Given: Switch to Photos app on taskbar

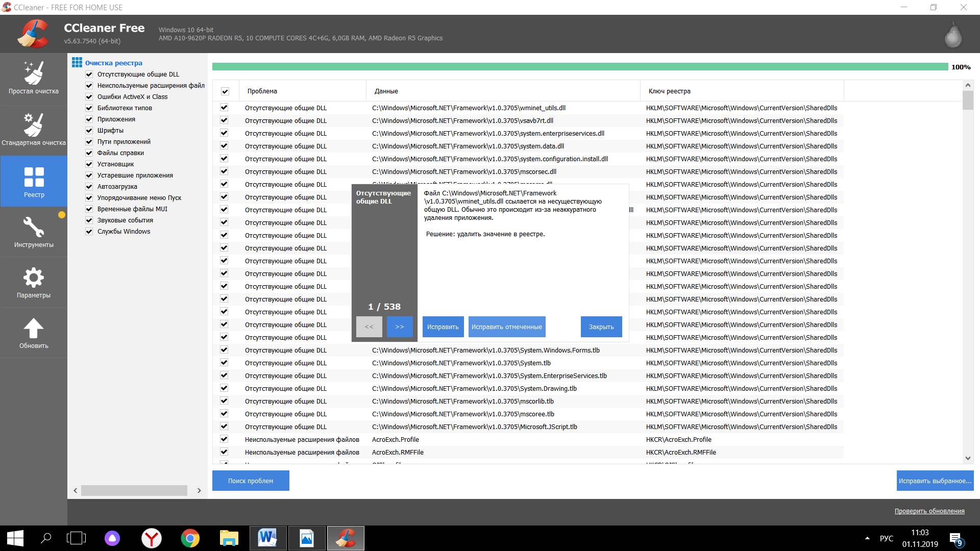Looking at the screenshot, I should 307,538.
